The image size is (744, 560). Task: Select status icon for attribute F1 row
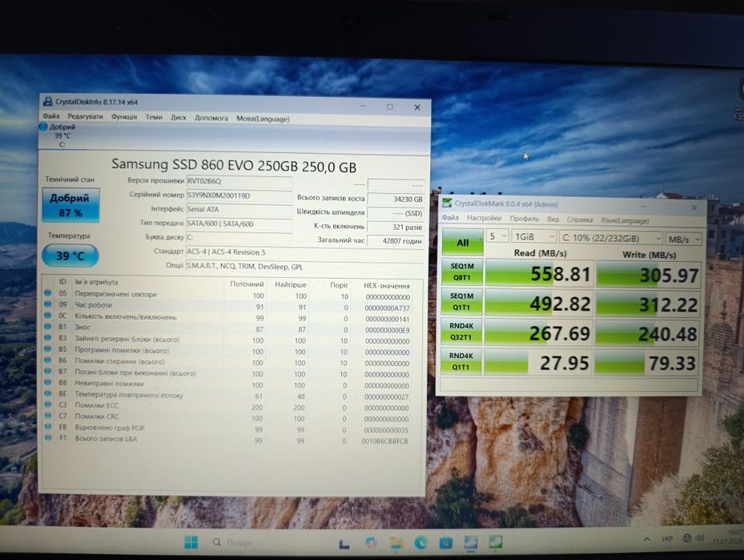(x=48, y=437)
